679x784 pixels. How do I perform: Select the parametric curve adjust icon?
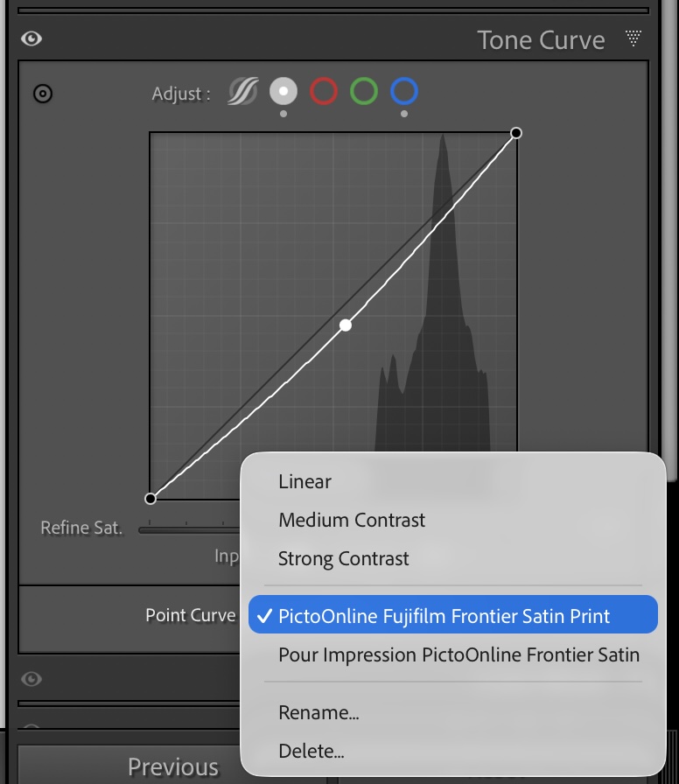point(242,92)
